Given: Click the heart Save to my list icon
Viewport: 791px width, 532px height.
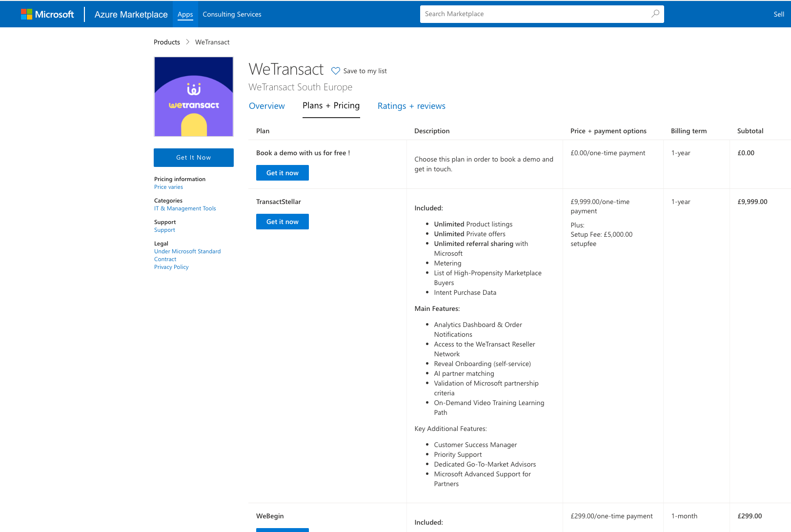Looking at the screenshot, I should pyautogui.click(x=336, y=71).
